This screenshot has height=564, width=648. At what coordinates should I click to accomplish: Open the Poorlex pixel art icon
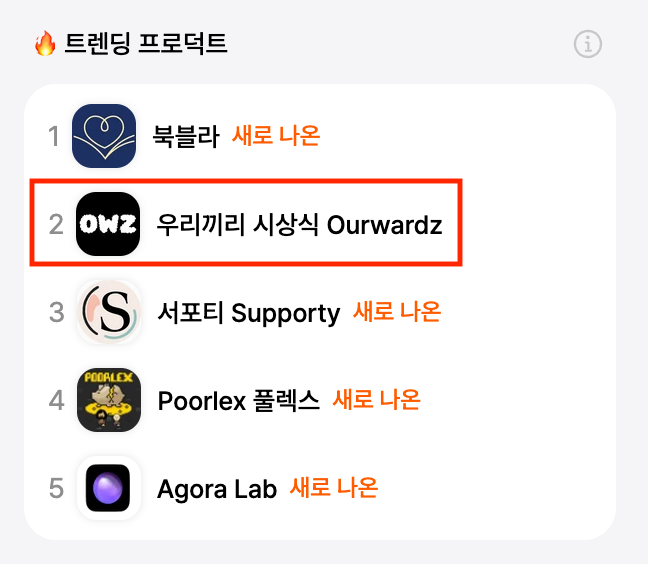(x=109, y=400)
